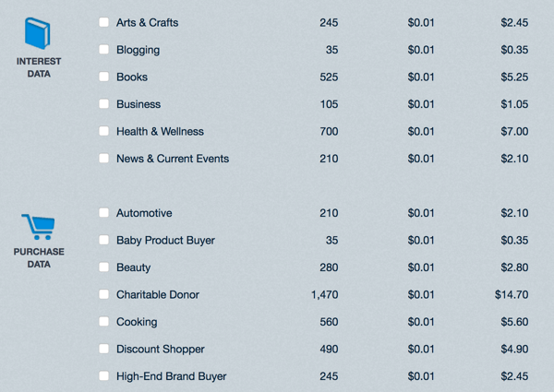Select the Beauty checkbox
The image size is (554, 392).
pyautogui.click(x=103, y=267)
